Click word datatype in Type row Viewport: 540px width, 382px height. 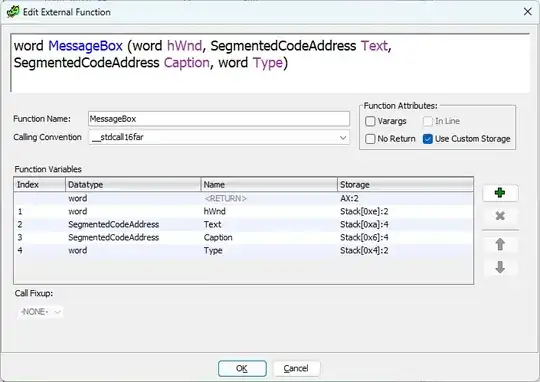pyautogui.click(x=133, y=250)
